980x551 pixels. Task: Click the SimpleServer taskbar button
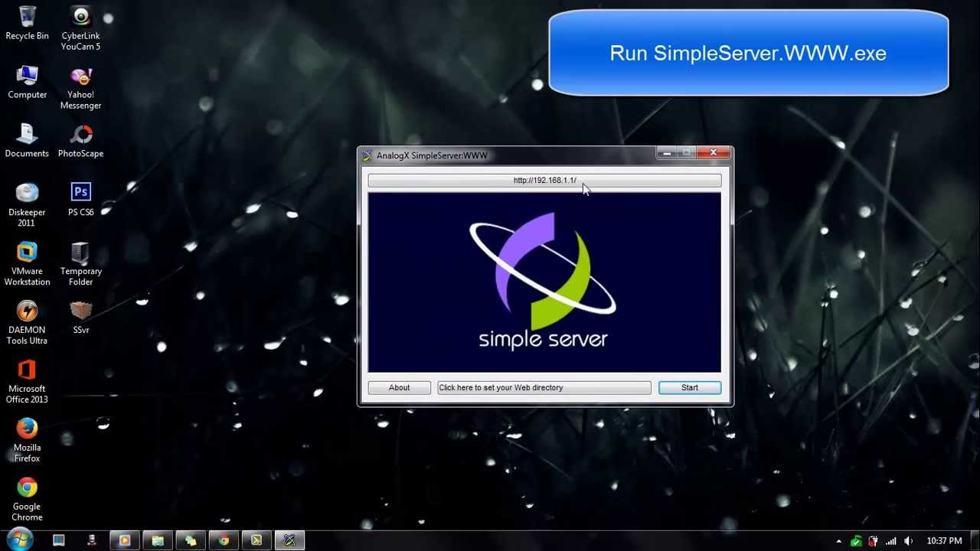click(x=289, y=540)
